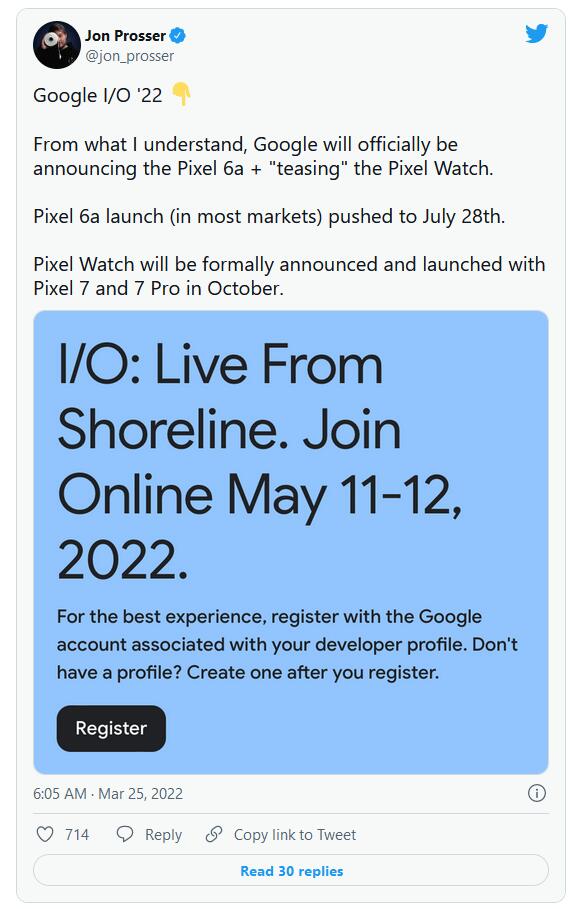The width and height of the screenshot is (576, 909).
Task: Select Copy link to Tweet
Action: 294,835
